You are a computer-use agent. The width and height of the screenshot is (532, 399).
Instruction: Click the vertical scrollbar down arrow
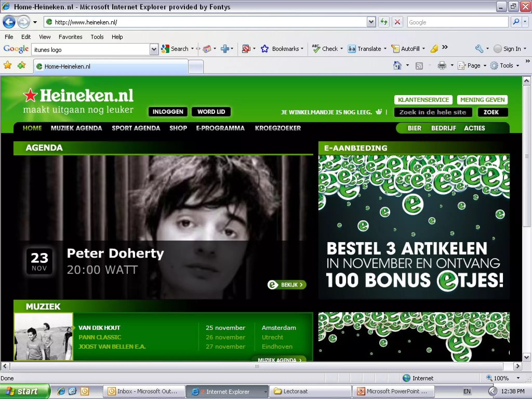point(526,357)
